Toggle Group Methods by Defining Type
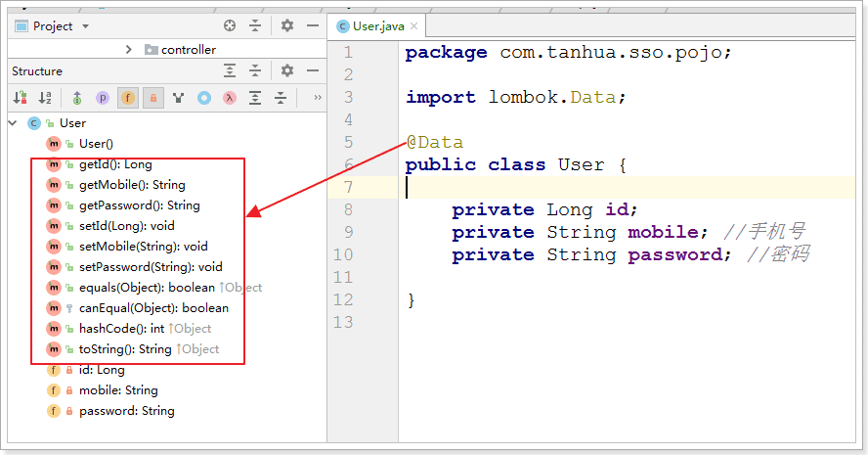Image resolution: width=868 pixels, height=455 pixels. click(178, 98)
